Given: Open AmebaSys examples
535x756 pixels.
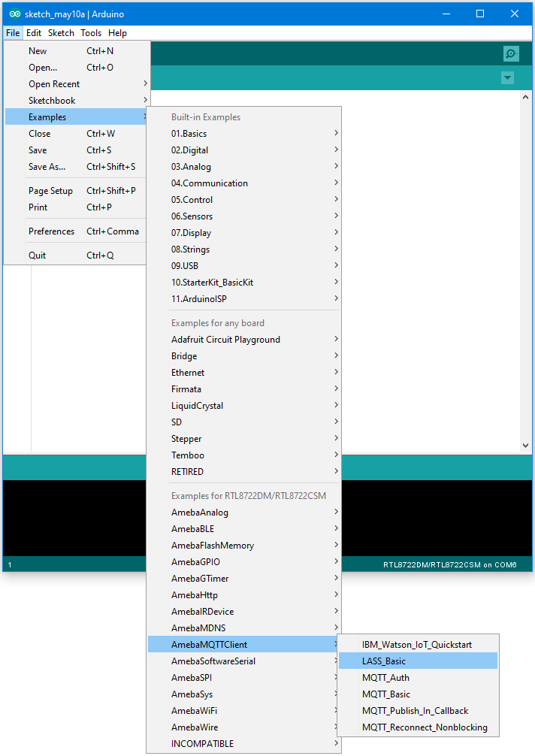Looking at the screenshot, I should pyautogui.click(x=244, y=694).
